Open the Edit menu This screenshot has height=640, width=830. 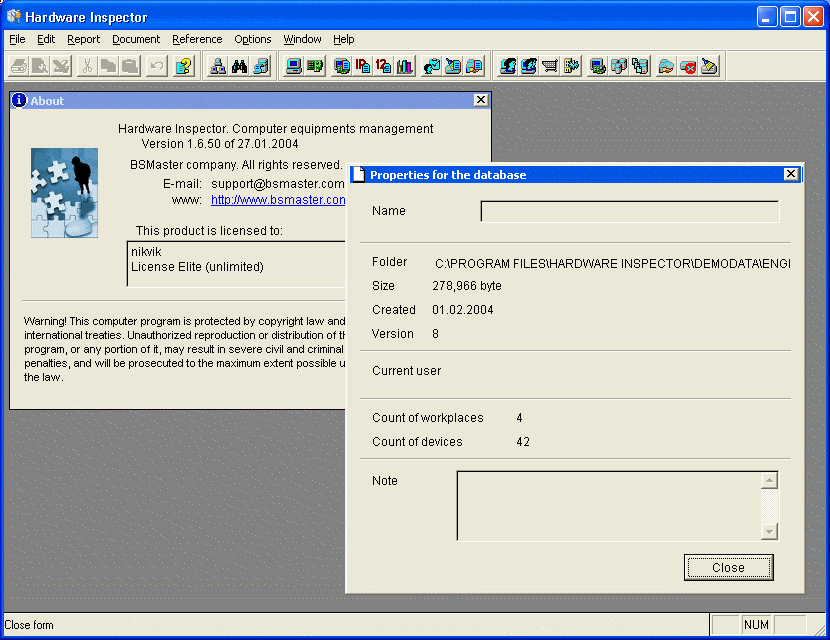click(x=46, y=39)
